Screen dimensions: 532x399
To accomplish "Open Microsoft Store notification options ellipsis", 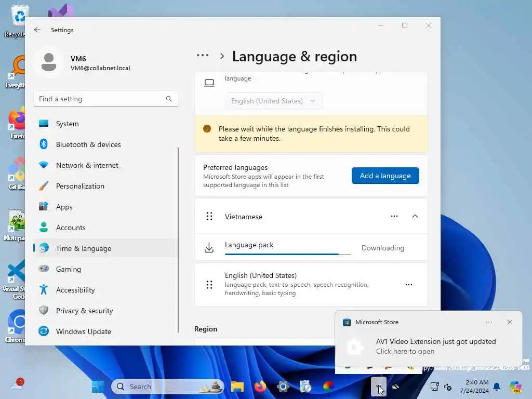I will point(489,322).
